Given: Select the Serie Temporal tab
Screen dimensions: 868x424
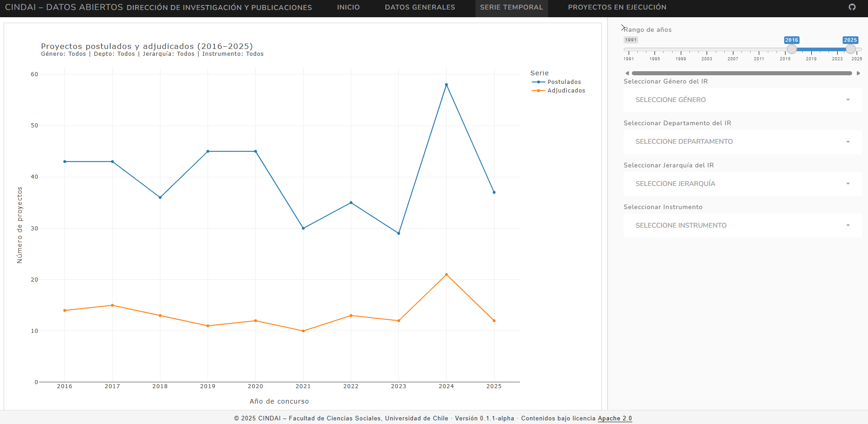Looking at the screenshot, I should [511, 7].
